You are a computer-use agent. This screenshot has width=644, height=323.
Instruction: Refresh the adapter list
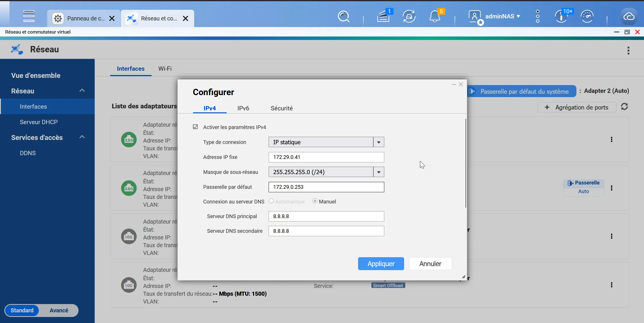[624, 107]
